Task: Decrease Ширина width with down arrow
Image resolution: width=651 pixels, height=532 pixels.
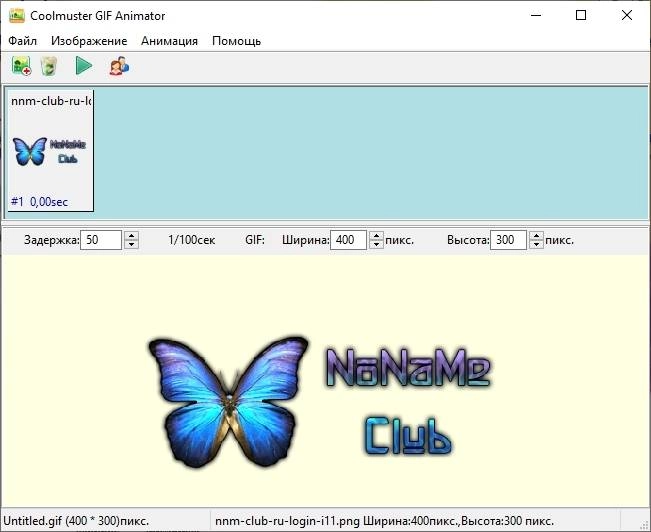Action: click(x=376, y=244)
